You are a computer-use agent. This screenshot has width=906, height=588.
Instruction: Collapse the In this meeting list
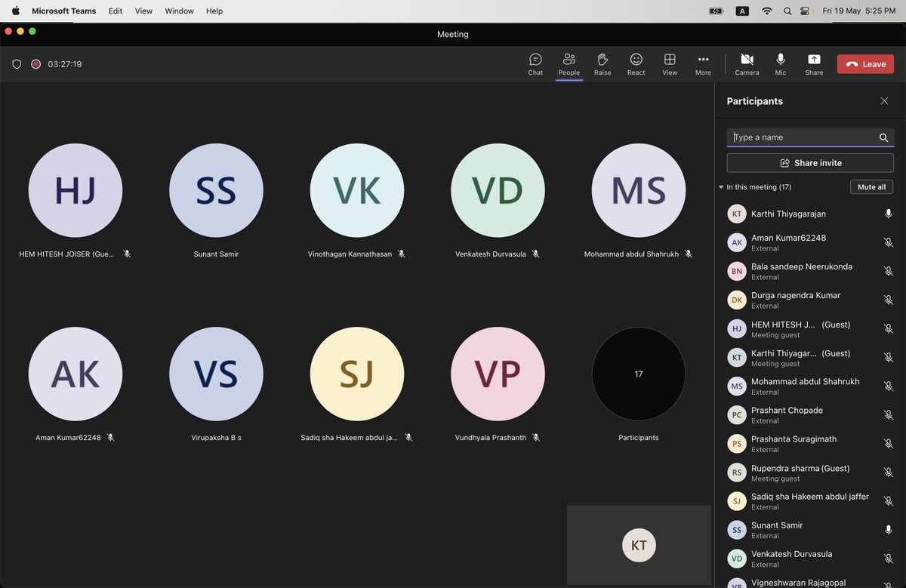[721, 187]
